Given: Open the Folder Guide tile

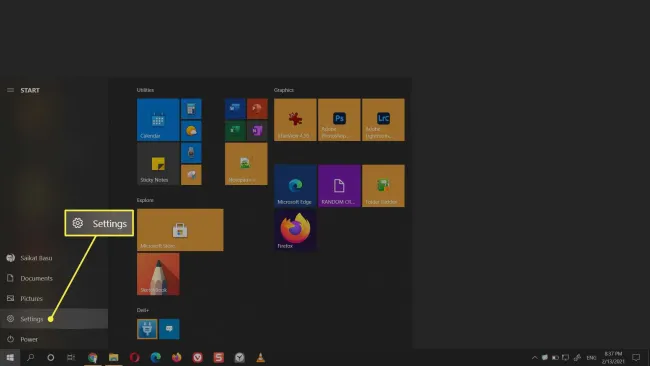Looking at the screenshot, I should click(x=383, y=186).
